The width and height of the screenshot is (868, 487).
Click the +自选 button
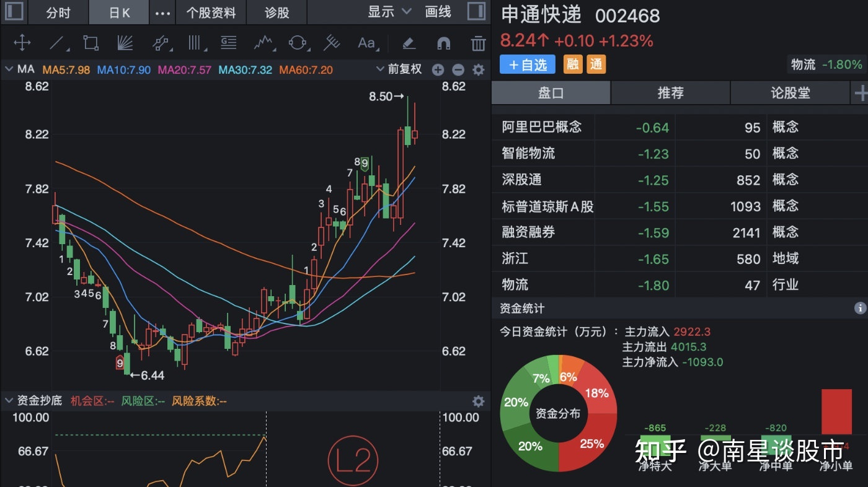pos(528,64)
